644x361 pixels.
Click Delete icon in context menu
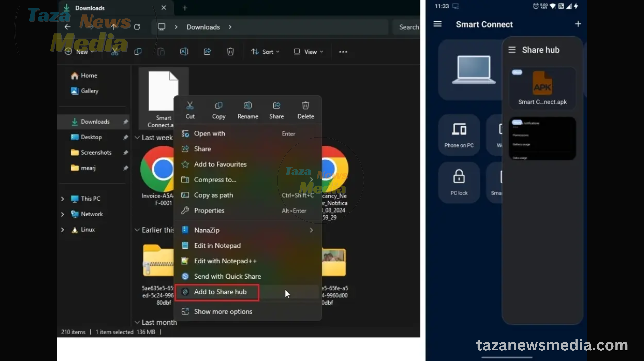tap(305, 110)
